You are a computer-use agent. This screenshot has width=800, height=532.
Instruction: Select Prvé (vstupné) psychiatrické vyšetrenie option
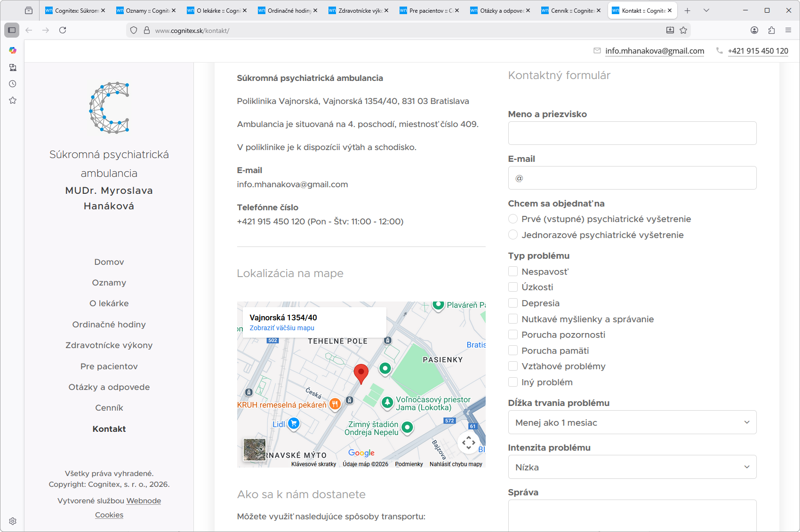click(513, 219)
